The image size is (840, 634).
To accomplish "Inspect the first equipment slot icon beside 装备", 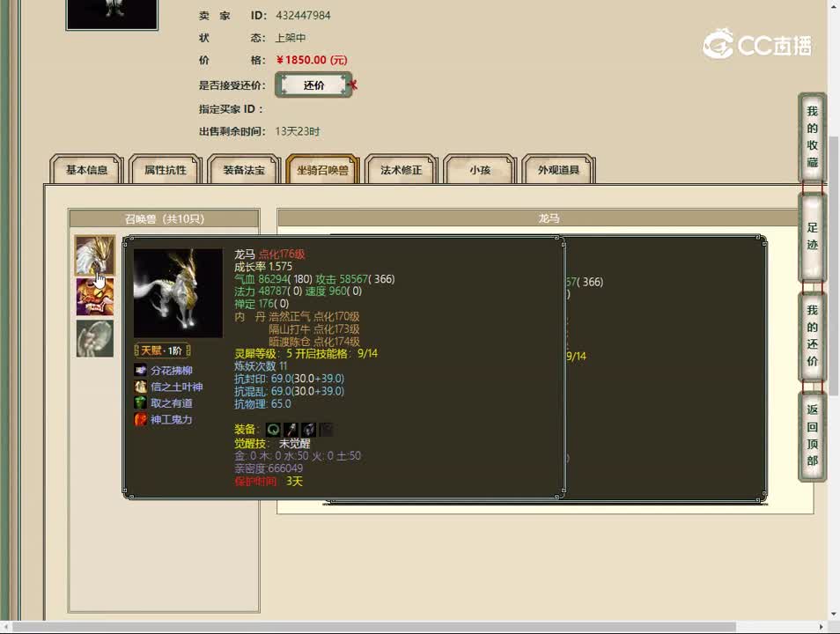I will (x=274, y=429).
